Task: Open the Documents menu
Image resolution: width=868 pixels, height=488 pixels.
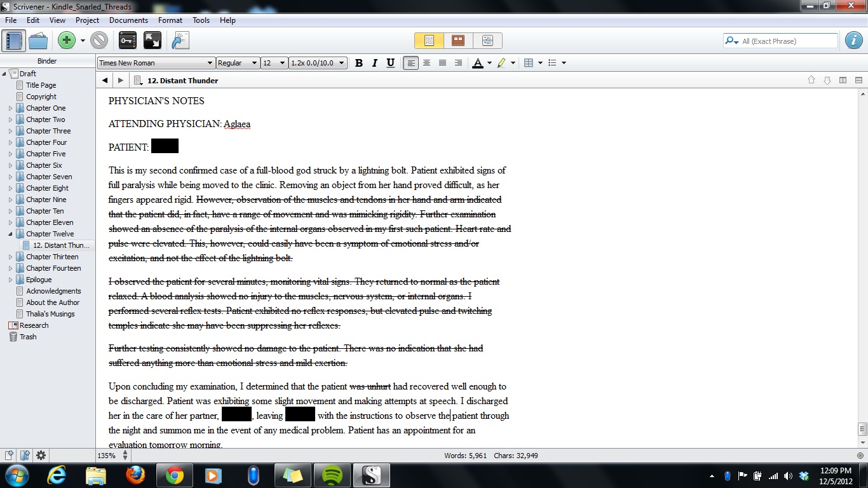Action: click(128, 20)
